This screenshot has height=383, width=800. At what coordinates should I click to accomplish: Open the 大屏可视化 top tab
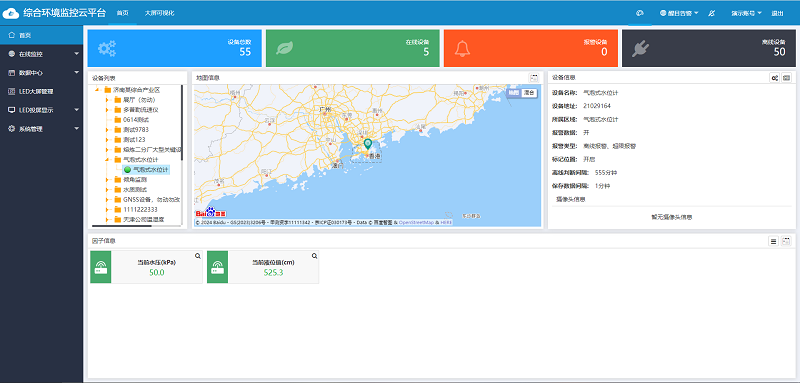pyautogui.click(x=159, y=13)
